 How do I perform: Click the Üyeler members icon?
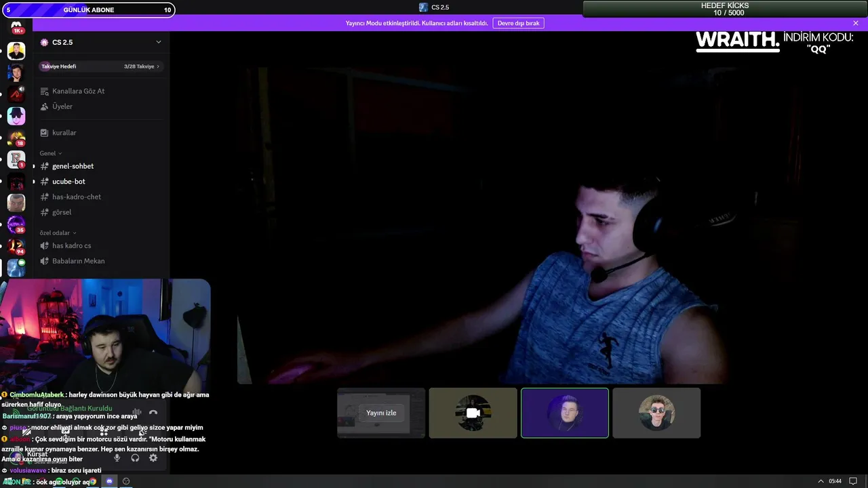[44, 106]
